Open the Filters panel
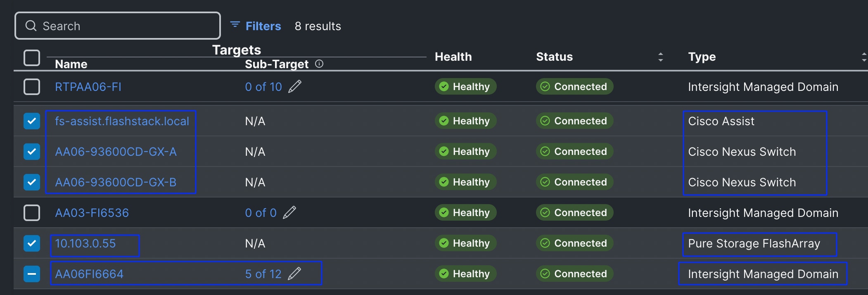 tap(263, 26)
